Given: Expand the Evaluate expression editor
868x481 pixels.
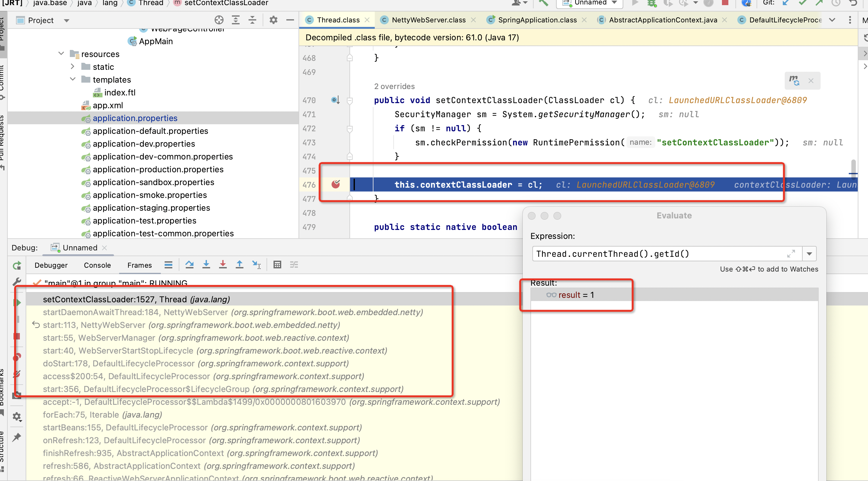Looking at the screenshot, I should (x=792, y=253).
